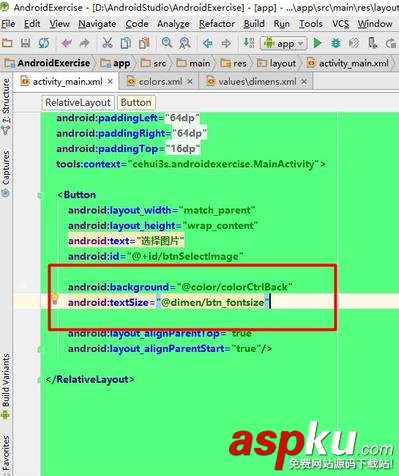Click the Synchronize toolbar icon

[x=44, y=43]
